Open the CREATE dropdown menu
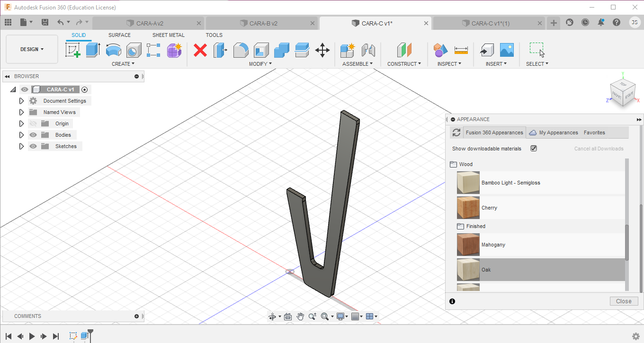Viewport: 644px width, 343px height. click(123, 63)
